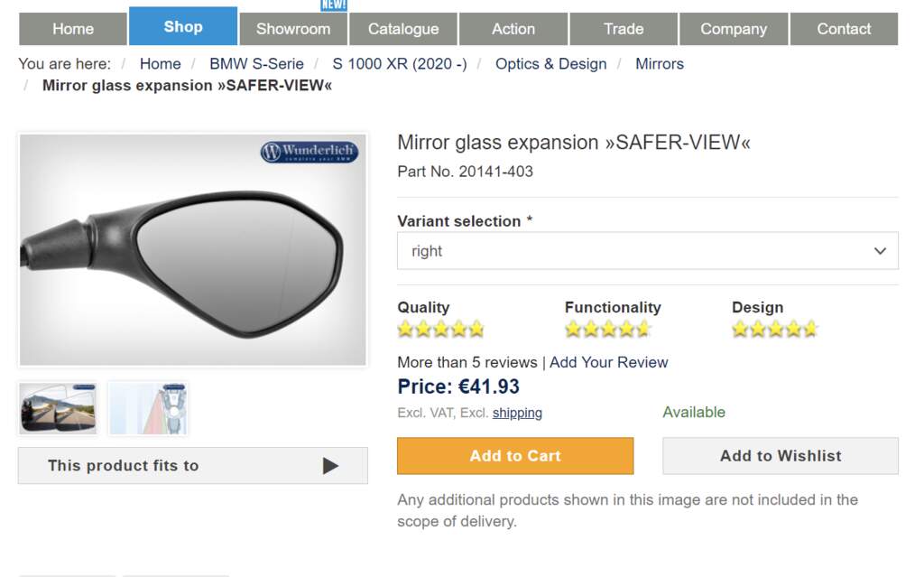The width and height of the screenshot is (924, 577).
Task: Open the Catalogue navigation tab
Action: (x=403, y=29)
